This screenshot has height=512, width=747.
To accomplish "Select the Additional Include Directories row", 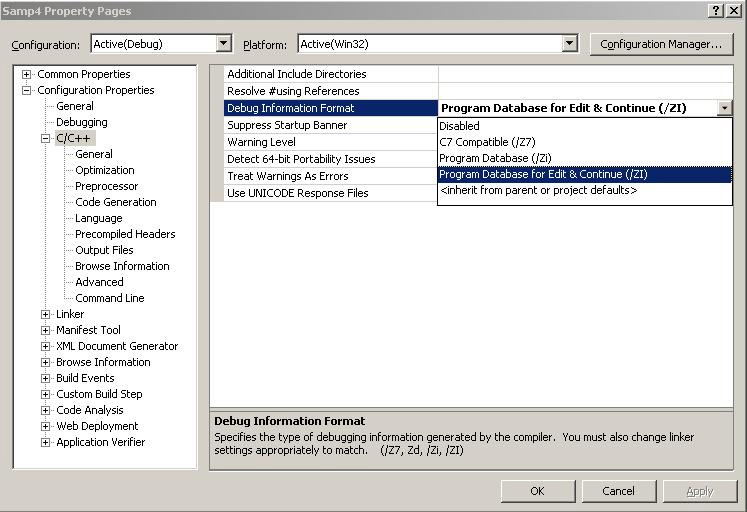I will [297, 74].
